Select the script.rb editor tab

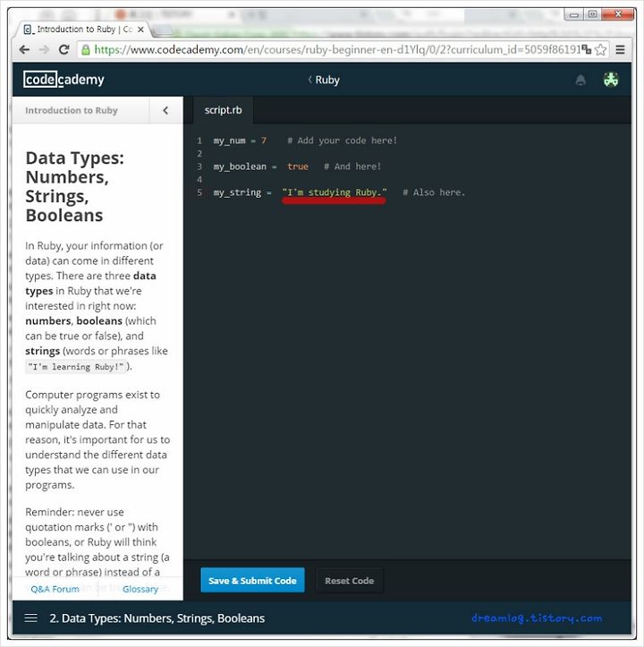click(224, 110)
